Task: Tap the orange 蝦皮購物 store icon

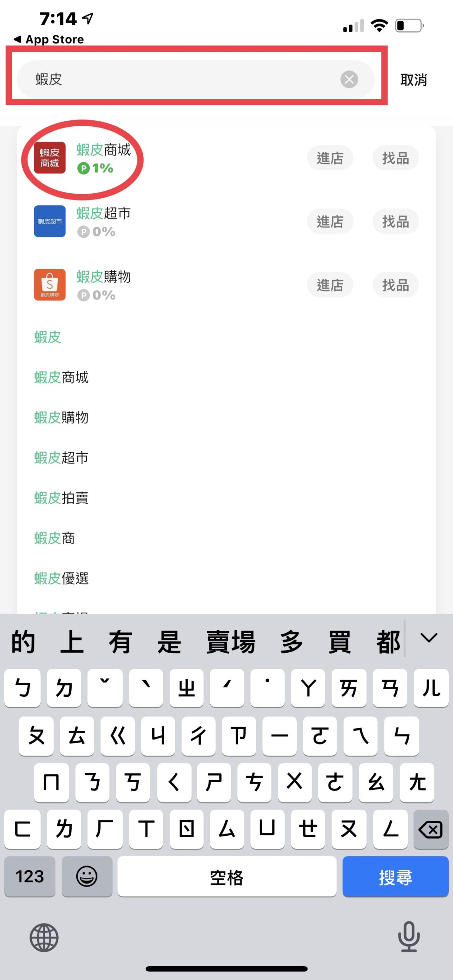Action: [50, 285]
